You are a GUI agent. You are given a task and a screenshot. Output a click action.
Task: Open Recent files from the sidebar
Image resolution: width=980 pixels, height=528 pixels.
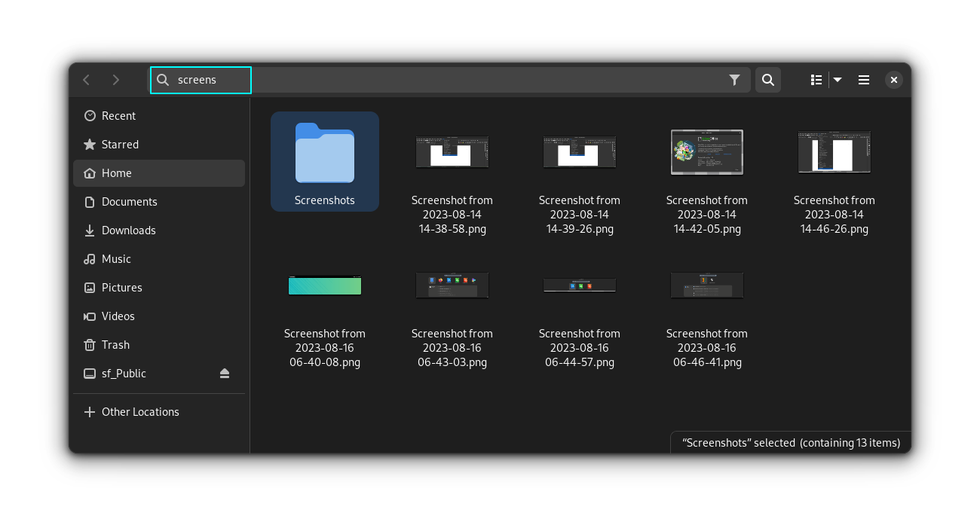pos(118,115)
